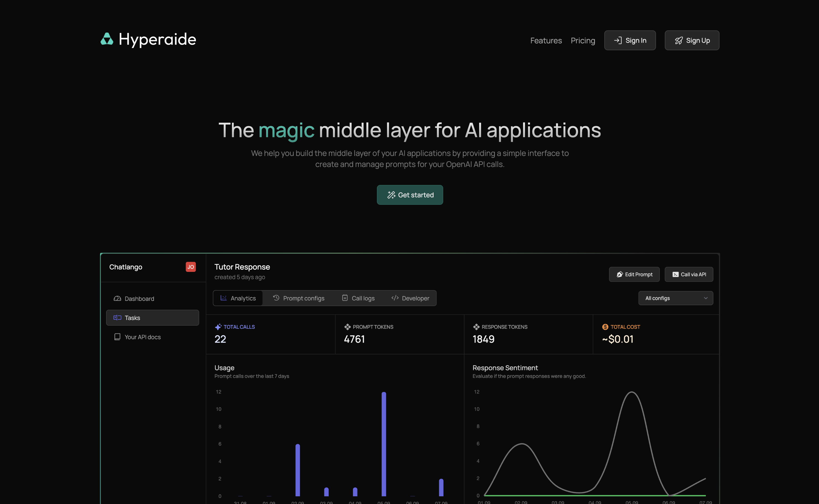Open the Pricing page
Viewport: 819px width, 504px height.
click(582, 40)
